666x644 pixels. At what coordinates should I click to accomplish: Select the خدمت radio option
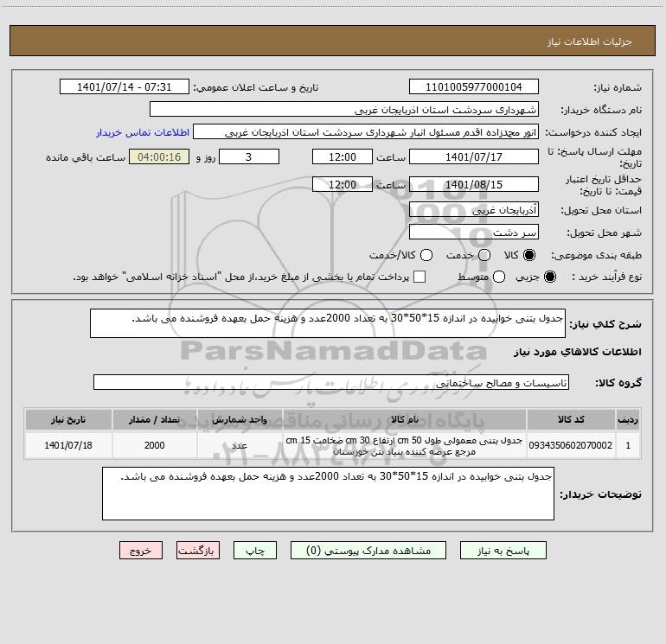coord(484,255)
